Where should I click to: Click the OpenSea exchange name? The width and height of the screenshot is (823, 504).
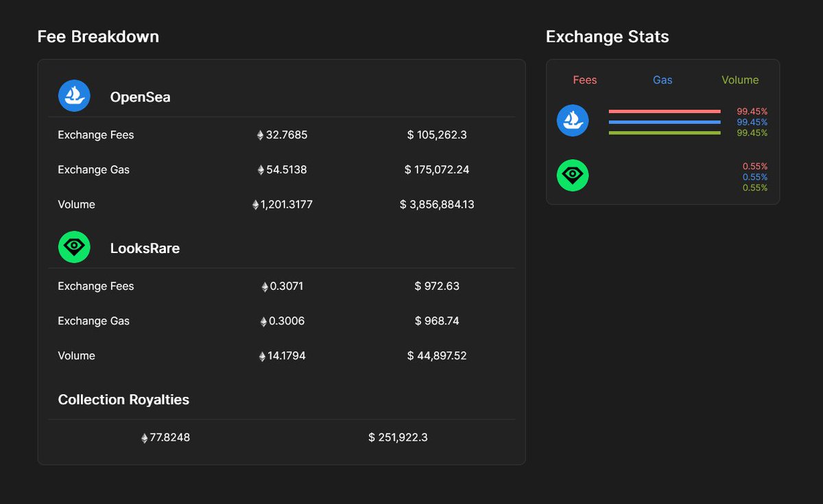tap(140, 97)
